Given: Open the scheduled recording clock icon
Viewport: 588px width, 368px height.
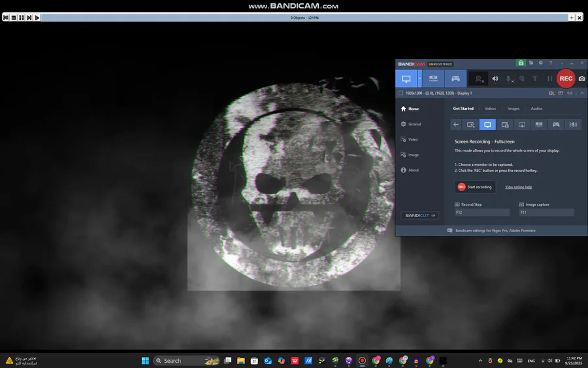Looking at the screenshot, I should (x=541, y=63).
